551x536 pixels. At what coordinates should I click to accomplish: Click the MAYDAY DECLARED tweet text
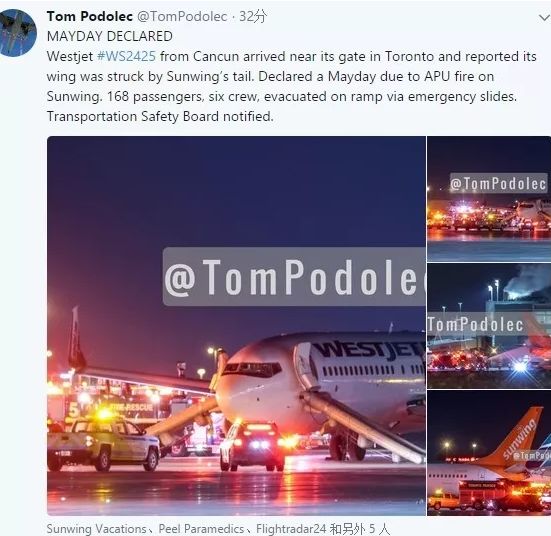pyautogui.click(x=110, y=36)
